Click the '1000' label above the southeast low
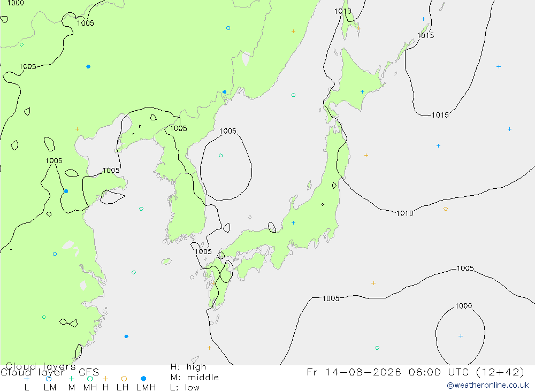The image size is (535, 392). click(464, 306)
